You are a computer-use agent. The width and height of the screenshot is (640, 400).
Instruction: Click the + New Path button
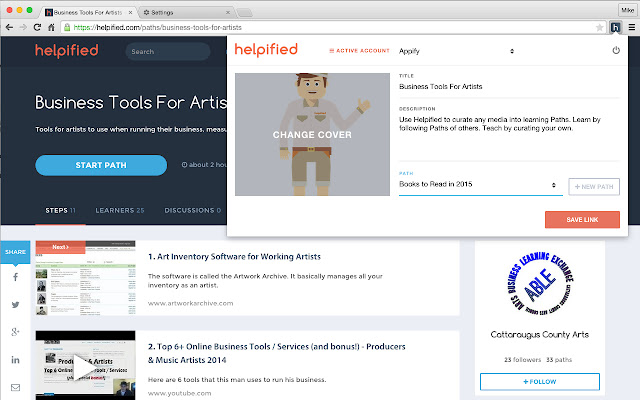tap(594, 187)
